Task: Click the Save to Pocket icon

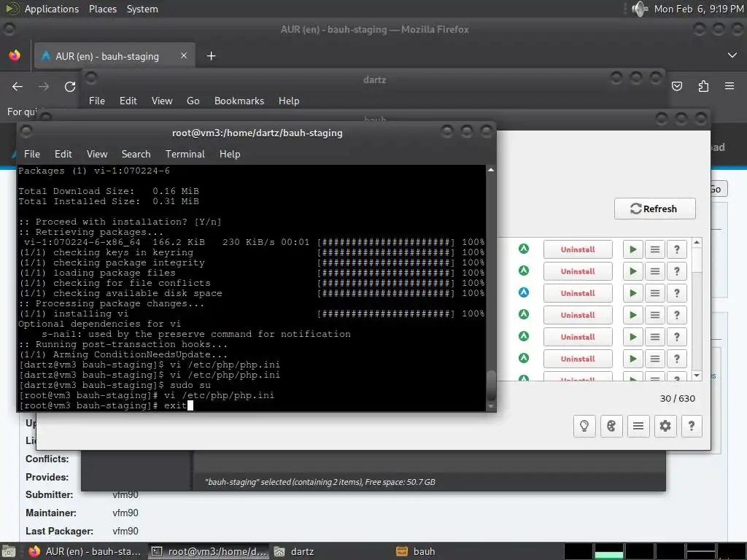Action: 676,86
